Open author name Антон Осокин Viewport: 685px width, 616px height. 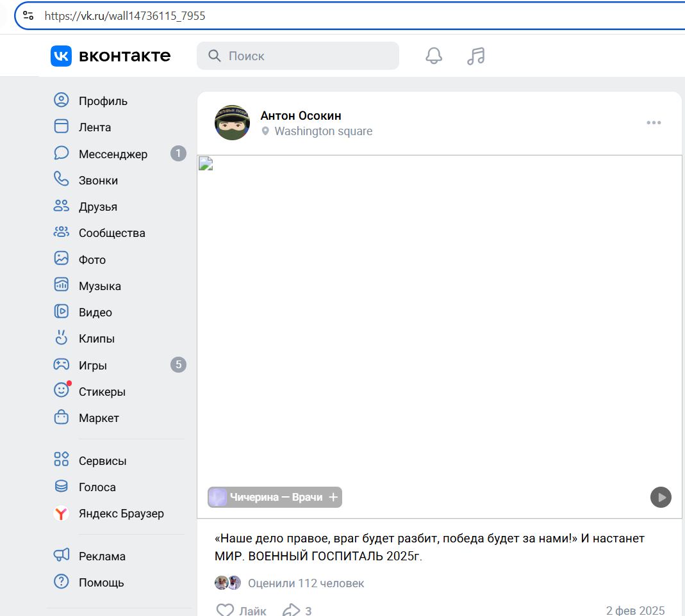click(301, 116)
